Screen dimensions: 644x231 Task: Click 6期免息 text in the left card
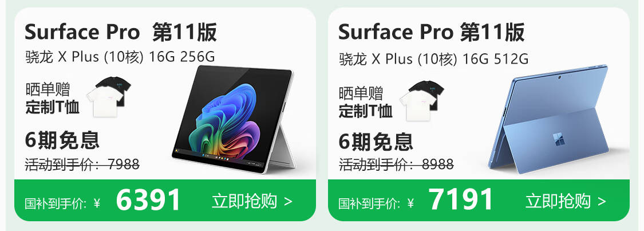(62, 140)
